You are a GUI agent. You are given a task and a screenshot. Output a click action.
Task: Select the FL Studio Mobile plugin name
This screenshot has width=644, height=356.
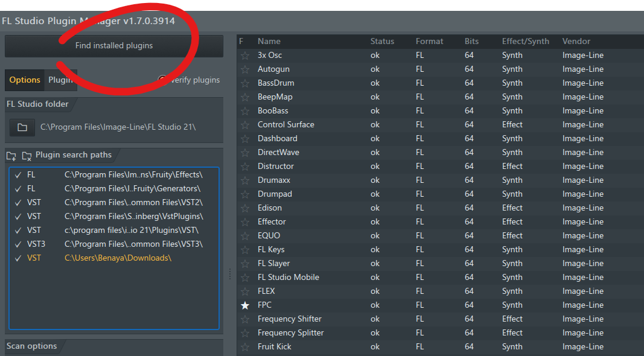[x=288, y=277]
